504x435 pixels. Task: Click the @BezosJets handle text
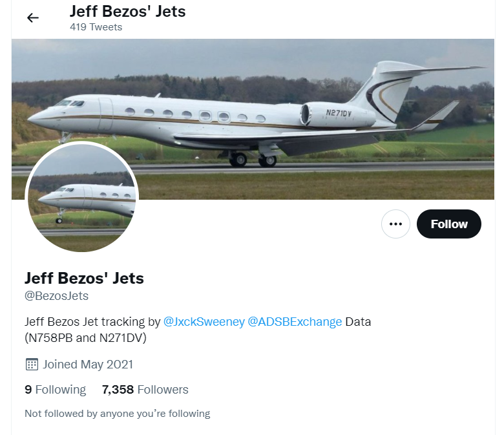click(56, 297)
